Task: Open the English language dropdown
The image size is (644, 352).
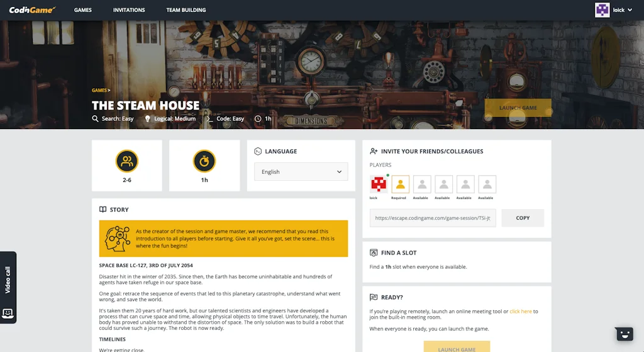Action: pos(301,172)
